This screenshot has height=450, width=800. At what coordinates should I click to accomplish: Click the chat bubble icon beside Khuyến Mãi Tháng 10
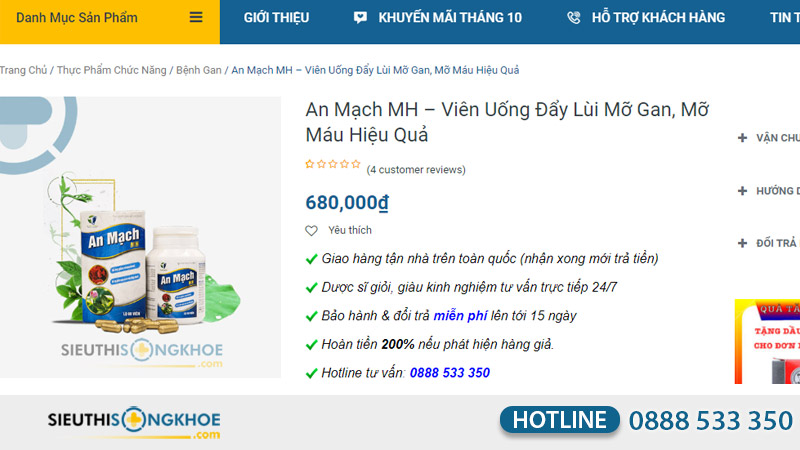click(x=360, y=18)
